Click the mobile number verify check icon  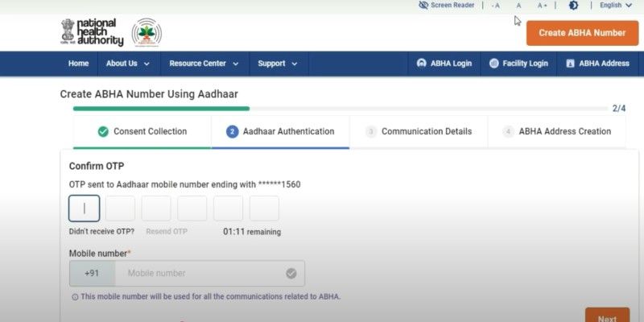tap(291, 274)
